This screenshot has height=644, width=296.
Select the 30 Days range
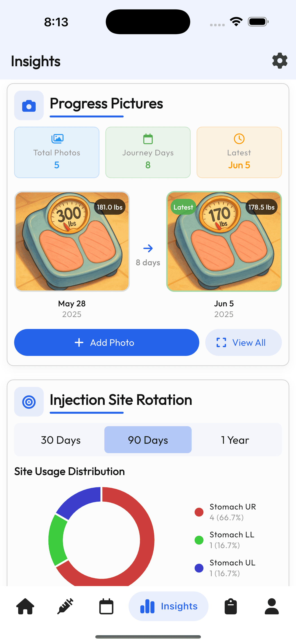(x=61, y=440)
